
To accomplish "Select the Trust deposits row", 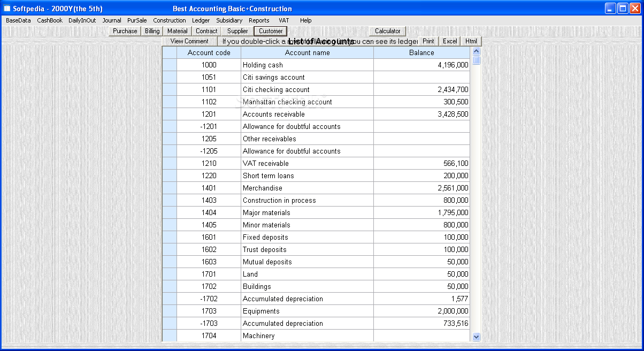I will click(x=316, y=250).
